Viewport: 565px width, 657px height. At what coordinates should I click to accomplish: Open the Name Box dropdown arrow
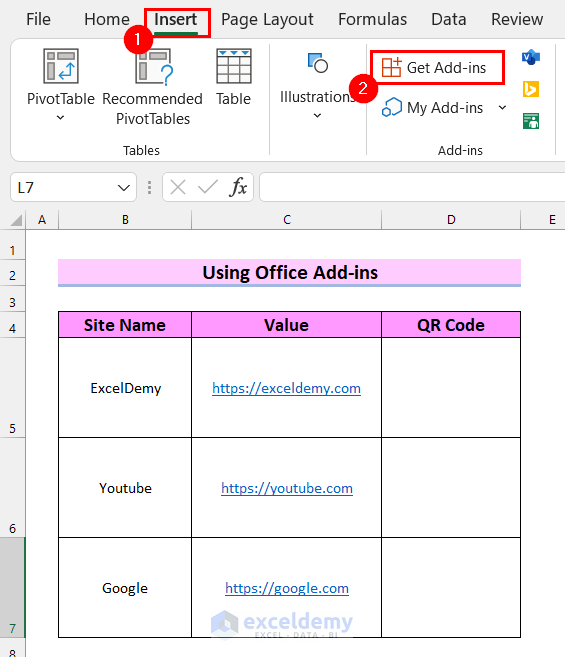[x=124, y=188]
